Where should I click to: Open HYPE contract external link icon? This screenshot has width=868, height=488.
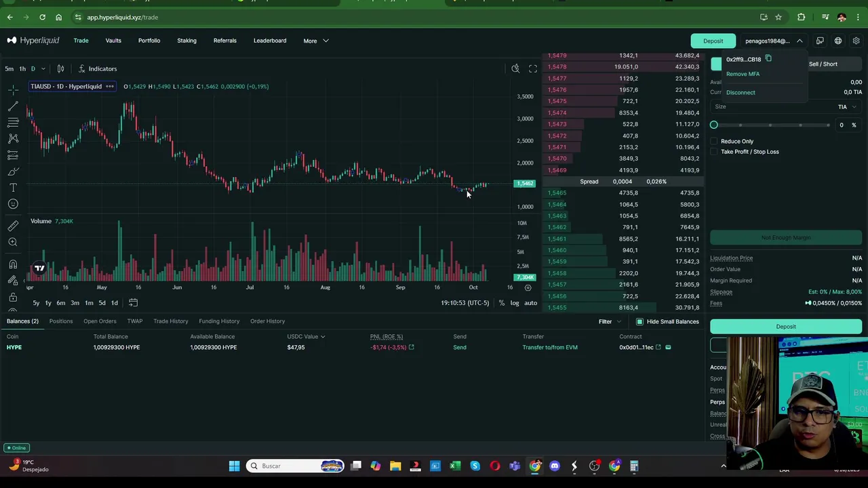click(x=658, y=347)
